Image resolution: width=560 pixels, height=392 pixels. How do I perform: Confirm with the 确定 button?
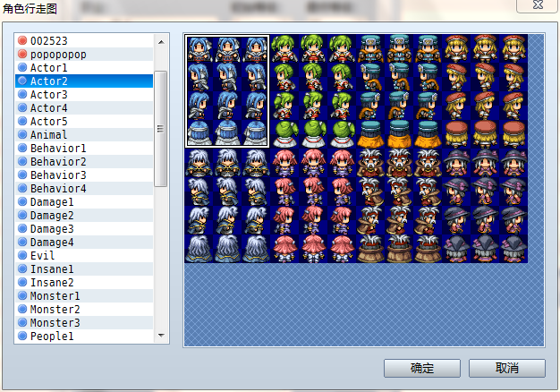pos(422,368)
